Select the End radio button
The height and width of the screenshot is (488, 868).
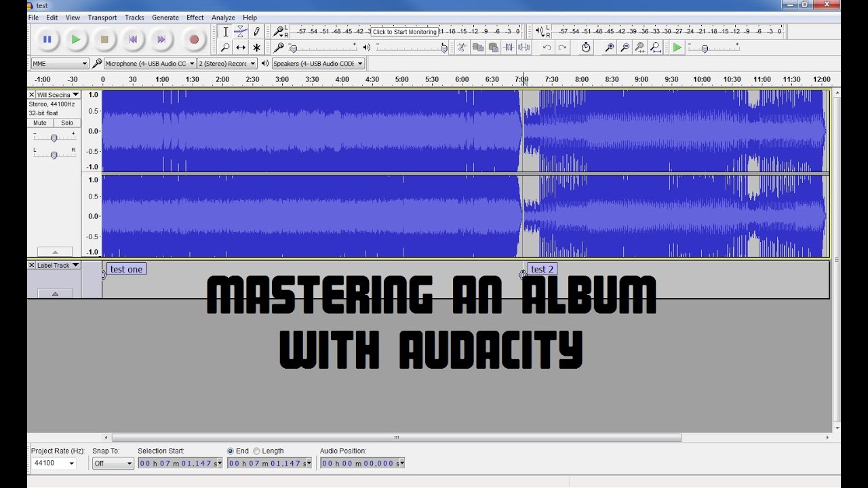click(x=231, y=451)
